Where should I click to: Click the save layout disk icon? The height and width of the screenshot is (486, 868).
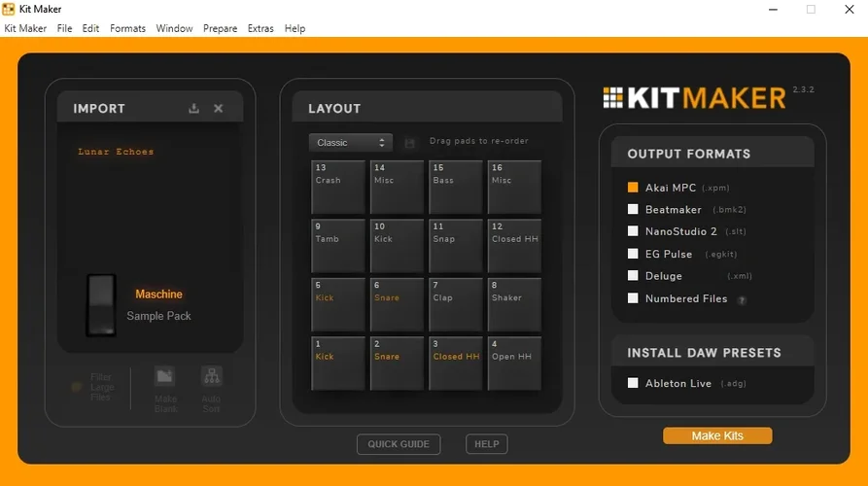(x=409, y=143)
